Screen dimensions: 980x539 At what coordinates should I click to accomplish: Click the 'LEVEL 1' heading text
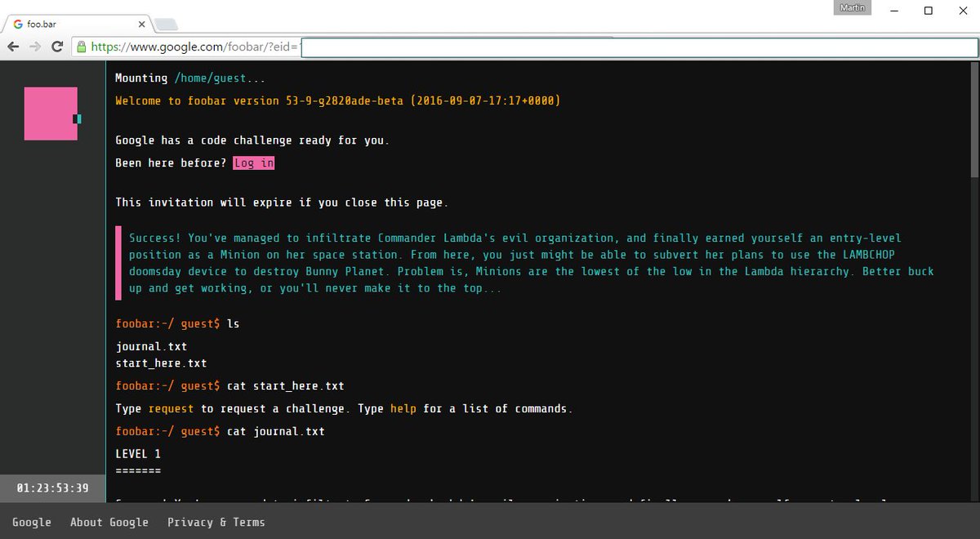[138, 454]
